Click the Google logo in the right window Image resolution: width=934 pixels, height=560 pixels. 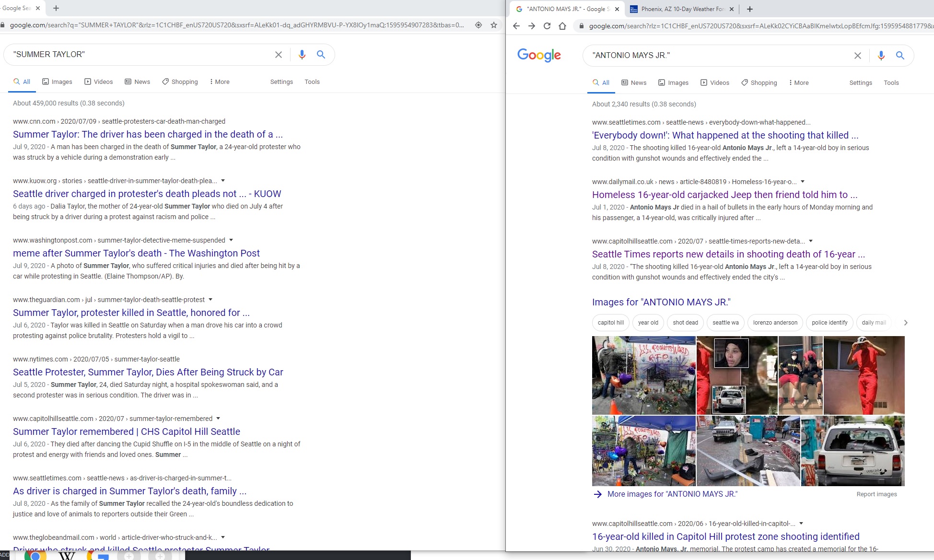539,56
